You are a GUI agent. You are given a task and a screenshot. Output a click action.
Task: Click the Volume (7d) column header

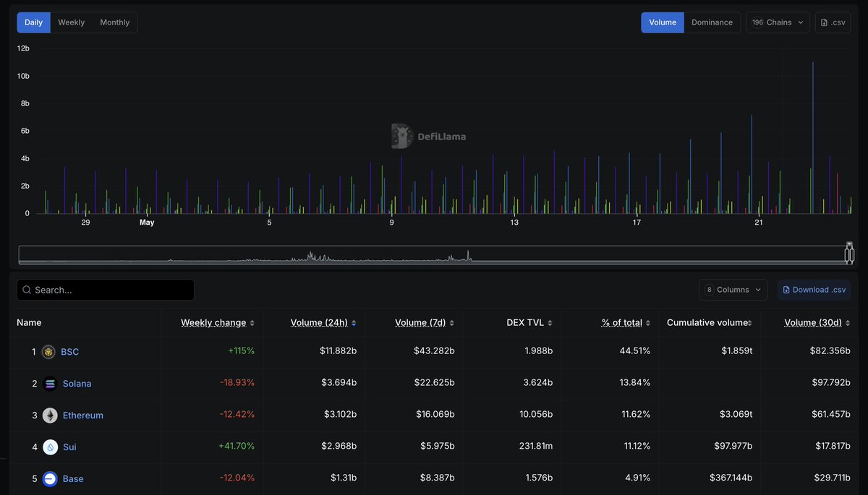[x=420, y=323]
